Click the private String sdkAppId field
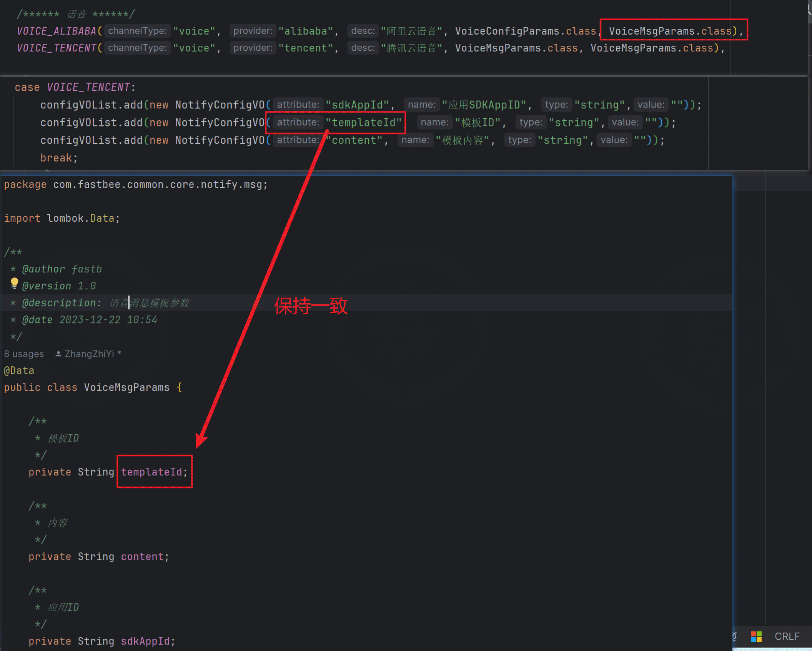812x651 pixels. click(x=102, y=641)
